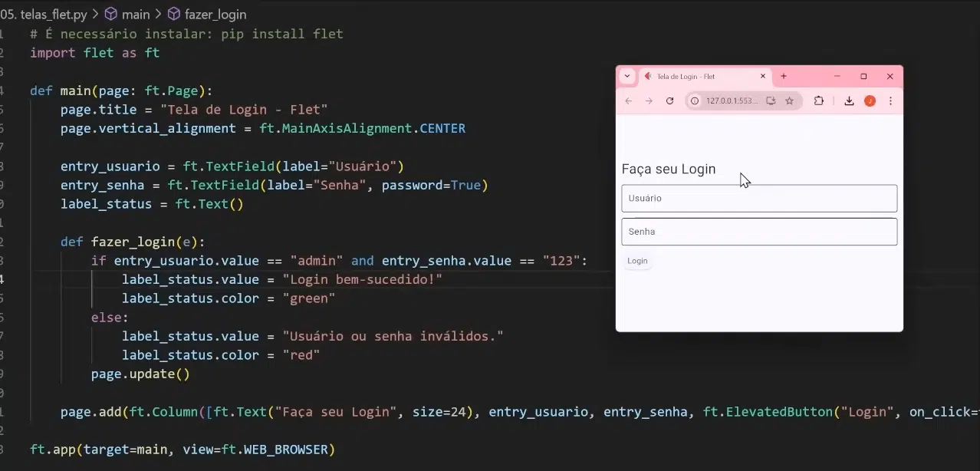980x471 pixels.
Task: Reload the current page in the browser
Action: 669,100
